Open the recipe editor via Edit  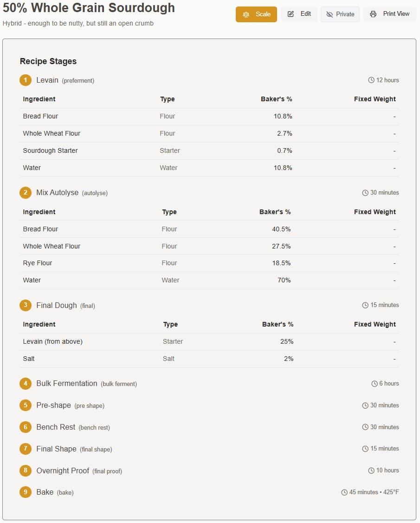[x=299, y=13]
